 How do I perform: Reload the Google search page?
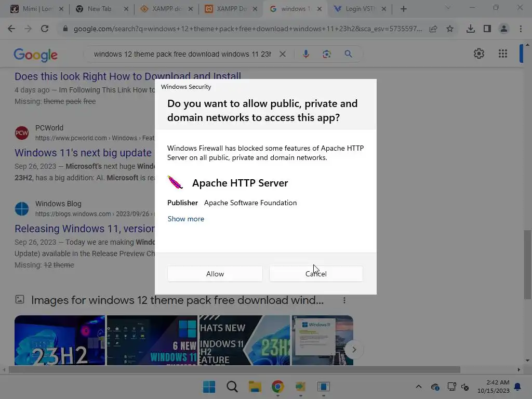point(45,29)
